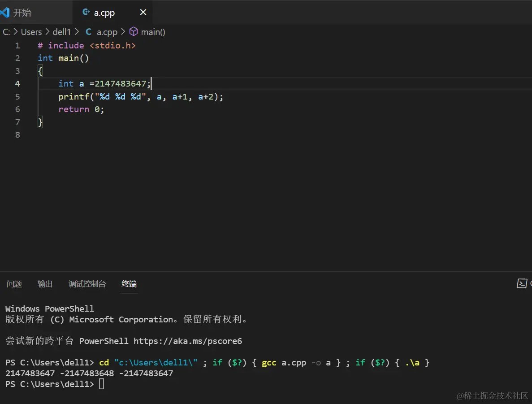Click the opening brace on line 3
532x404 pixels.
[x=40, y=71]
